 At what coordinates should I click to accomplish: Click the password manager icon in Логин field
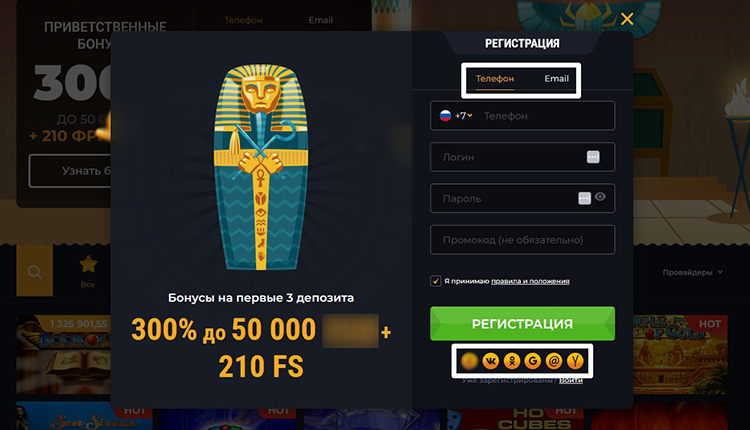point(593,157)
